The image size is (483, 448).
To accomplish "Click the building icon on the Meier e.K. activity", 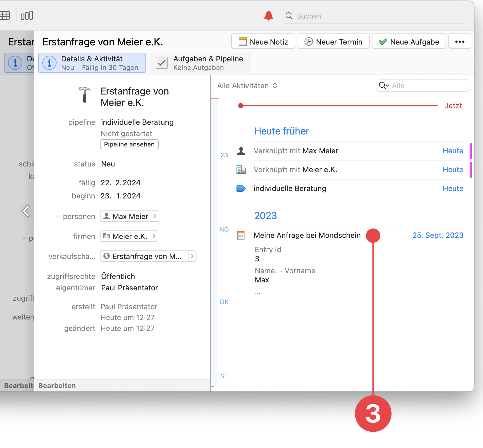I will pyautogui.click(x=241, y=169).
